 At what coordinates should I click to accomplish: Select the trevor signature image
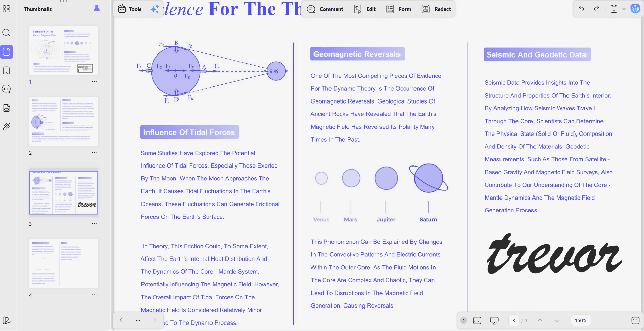click(554, 254)
